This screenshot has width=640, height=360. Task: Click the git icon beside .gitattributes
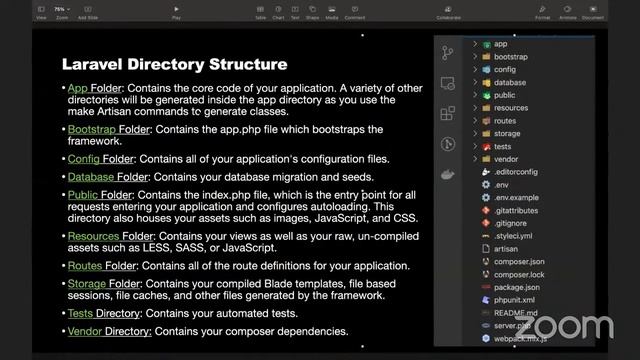tap(486, 210)
